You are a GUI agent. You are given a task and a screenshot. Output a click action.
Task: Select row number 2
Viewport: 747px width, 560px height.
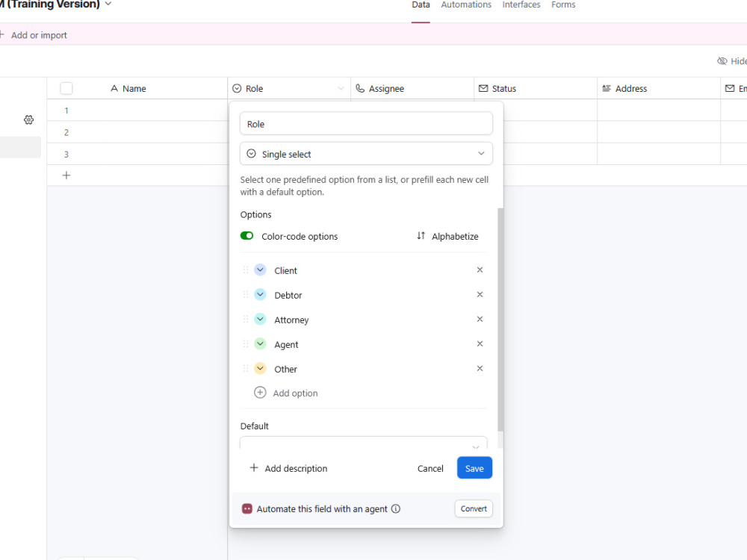coord(66,132)
